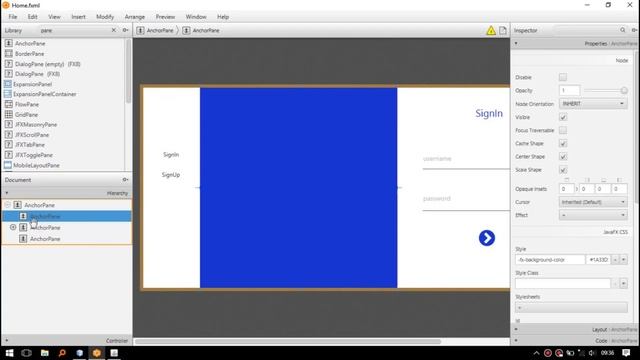Toggle the Center Shape checkbox
The image size is (640, 360).
[563, 156]
